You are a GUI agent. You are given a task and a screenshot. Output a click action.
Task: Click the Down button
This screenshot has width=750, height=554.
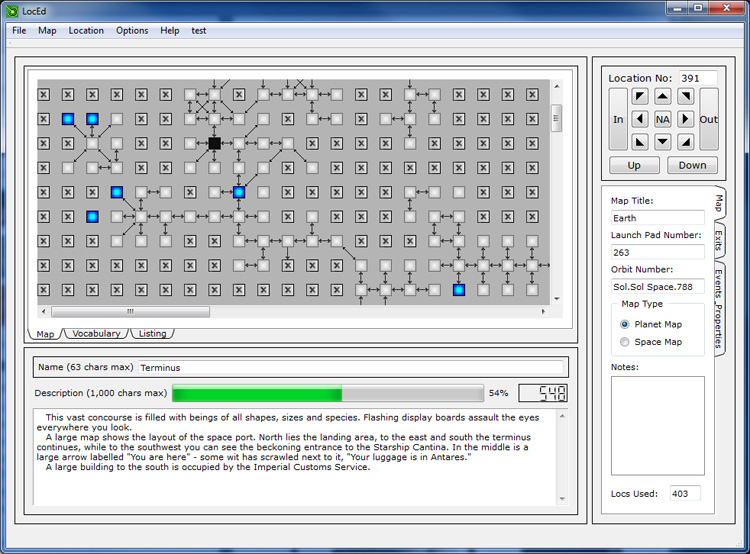[692, 166]
